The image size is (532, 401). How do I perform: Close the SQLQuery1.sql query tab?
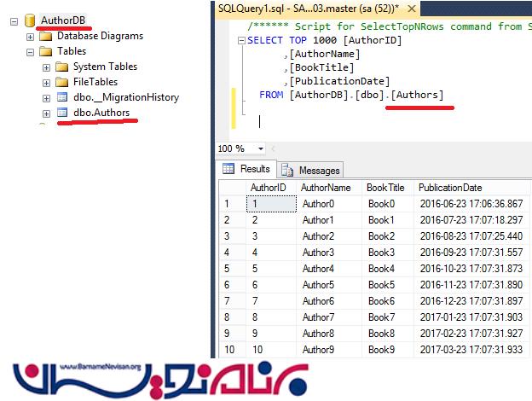[412, 9]
